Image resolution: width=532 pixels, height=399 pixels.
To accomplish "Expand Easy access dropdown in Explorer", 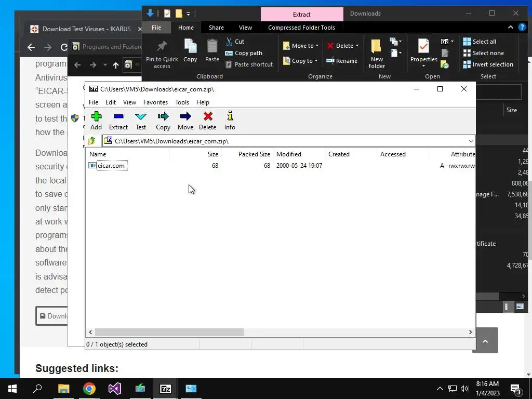I will [x=395, y=53].
